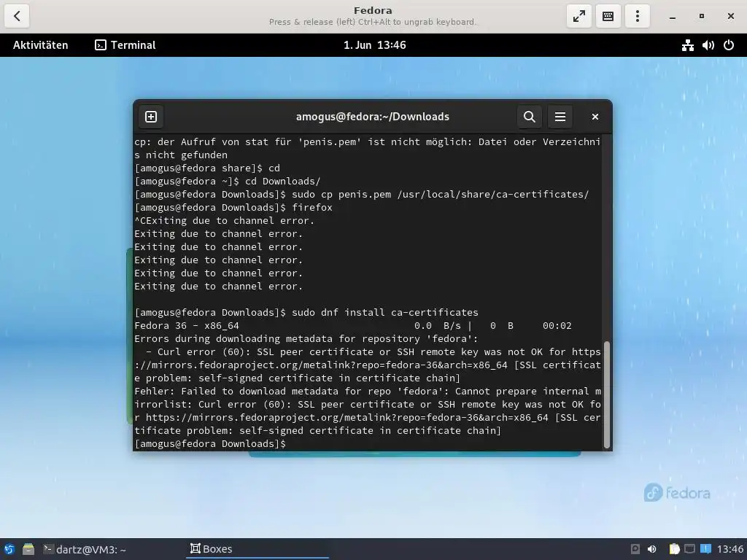Click the blue notification icon in host tray
The image size is (747, 560).
[x=705, y=549]
